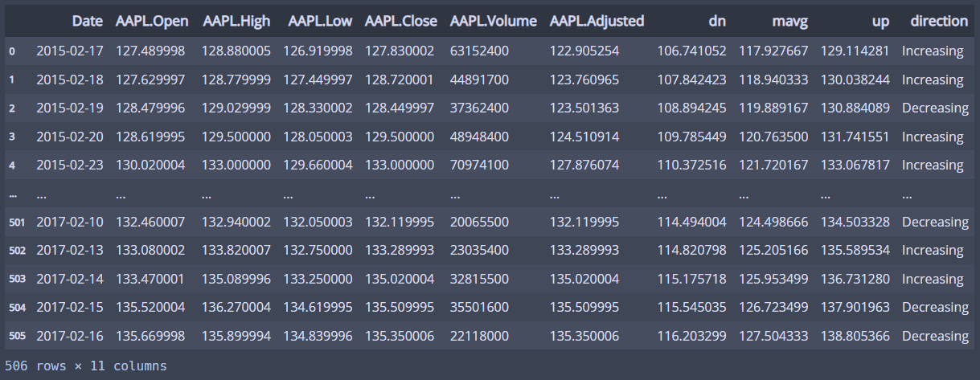Click the mavg column header

[791, 21]
